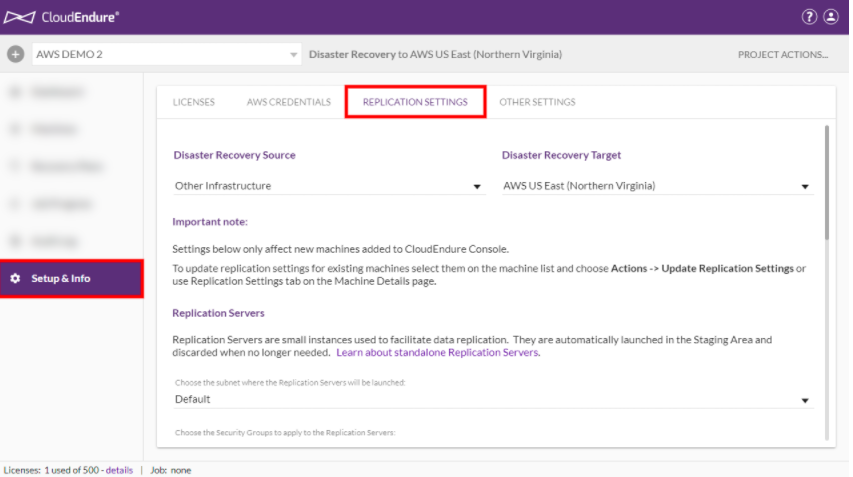The image size is (853, 477).
Task: Select the Replication Settings tab
Action: (415, 102)
